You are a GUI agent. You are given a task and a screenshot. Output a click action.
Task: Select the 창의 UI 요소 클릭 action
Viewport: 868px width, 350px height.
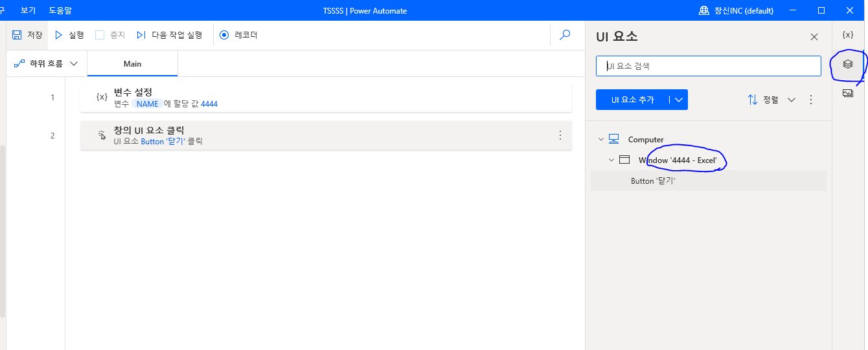pos(326,135)
